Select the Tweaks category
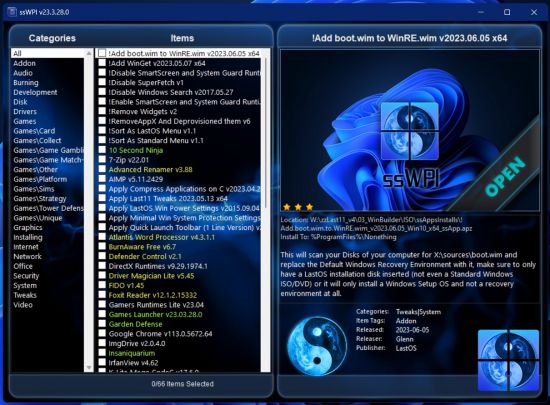 tap(25, 295)
